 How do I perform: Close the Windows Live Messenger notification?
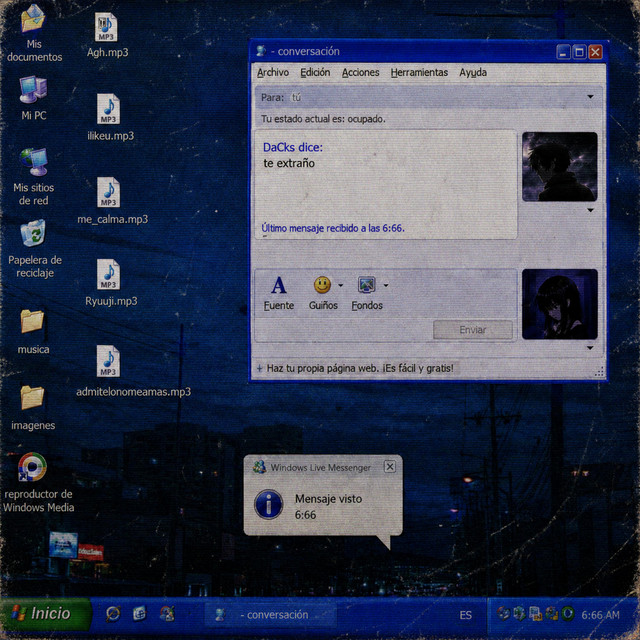point(390,467)
